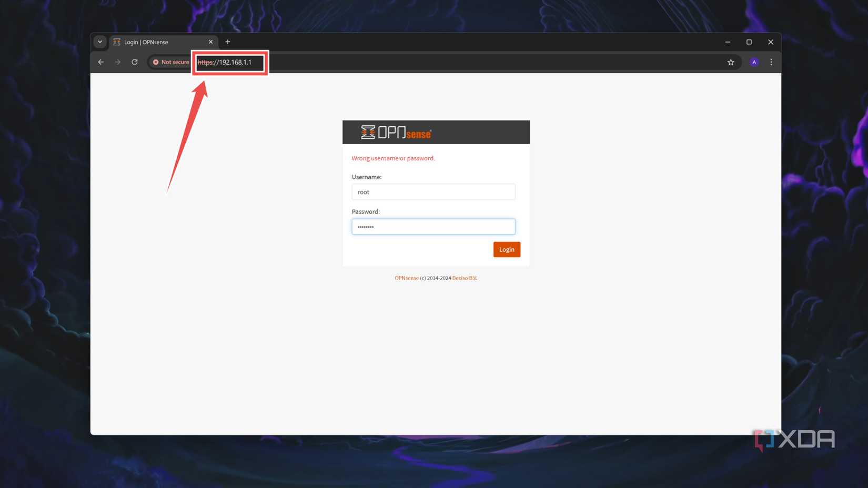Click the highlighted address bar URL
The height and width of the screenshot is (488, 868).
click(x=230, y=62)
